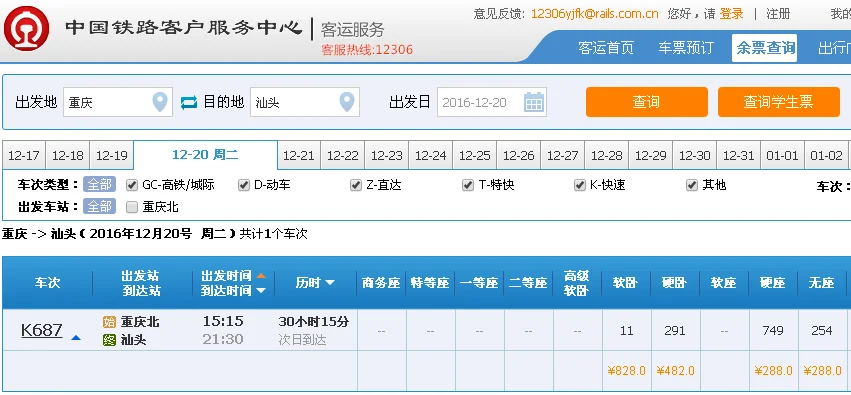Toggle GC-高铁/城际 checkbox
Image resolution: width=851 pixels, height=395 pixels.
[131, 186]
